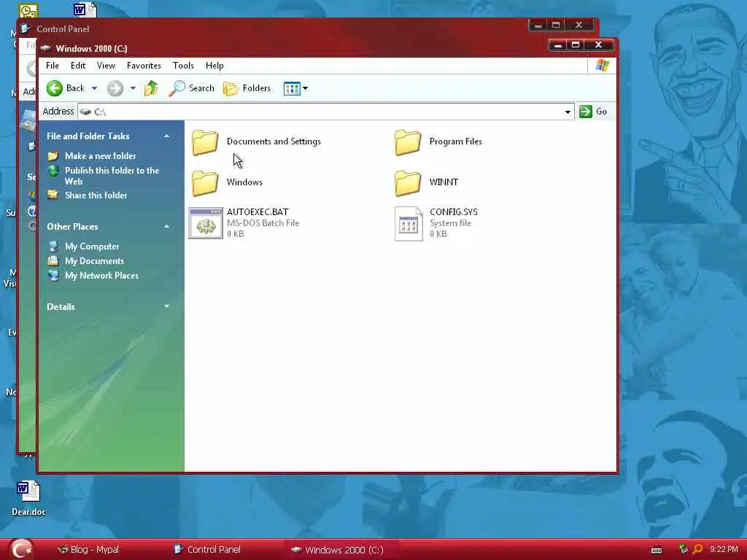
Task: Click the Word document icon at desktop top
Action: [85, 9]
